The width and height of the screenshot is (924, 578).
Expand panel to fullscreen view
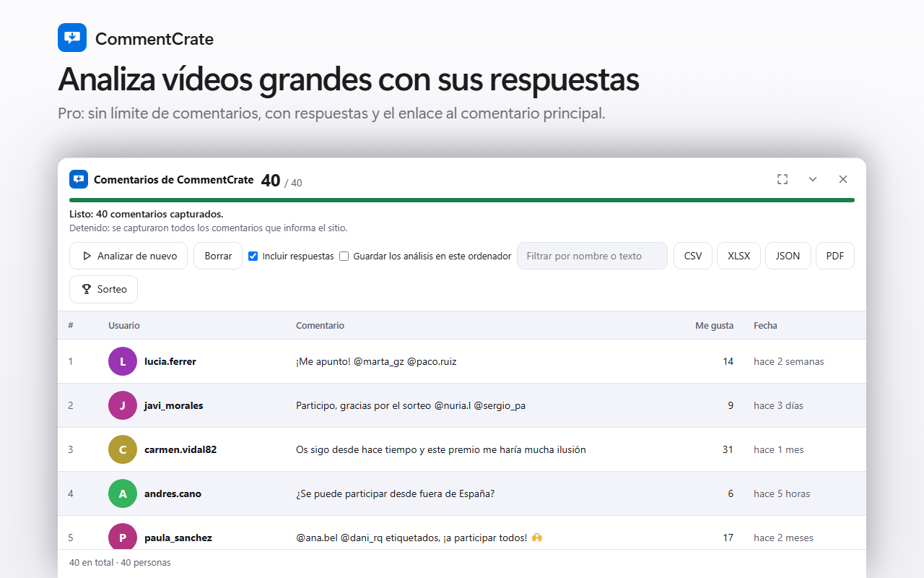pos(783,179)
